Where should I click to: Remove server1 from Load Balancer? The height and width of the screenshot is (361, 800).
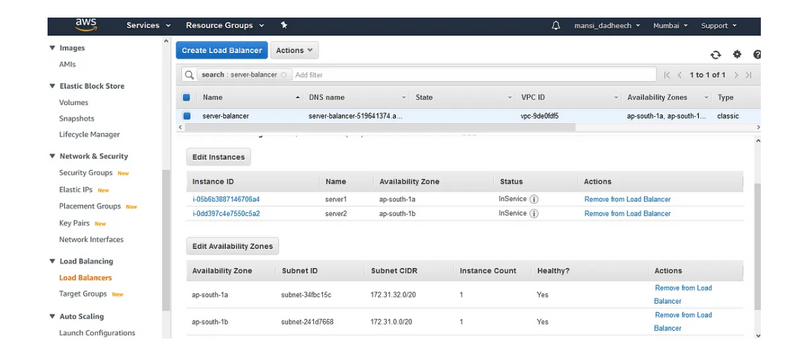point(628,199)
